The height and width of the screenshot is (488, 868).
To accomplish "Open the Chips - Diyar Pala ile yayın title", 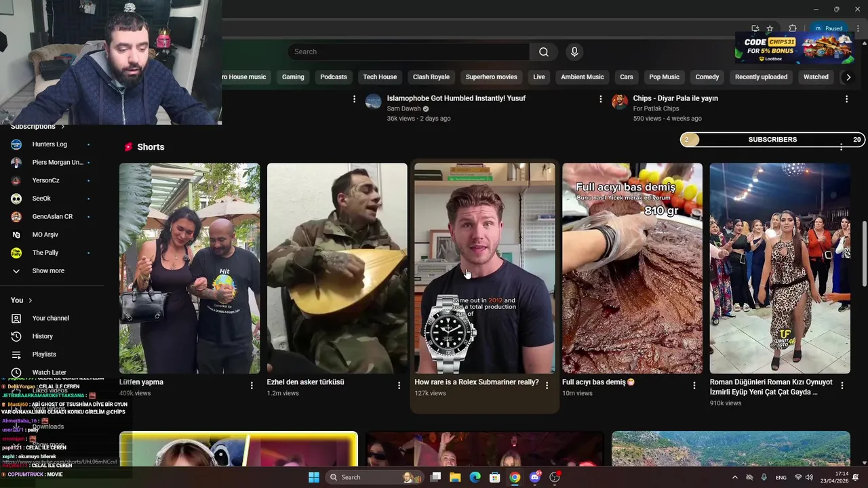I will coord(675,98).
